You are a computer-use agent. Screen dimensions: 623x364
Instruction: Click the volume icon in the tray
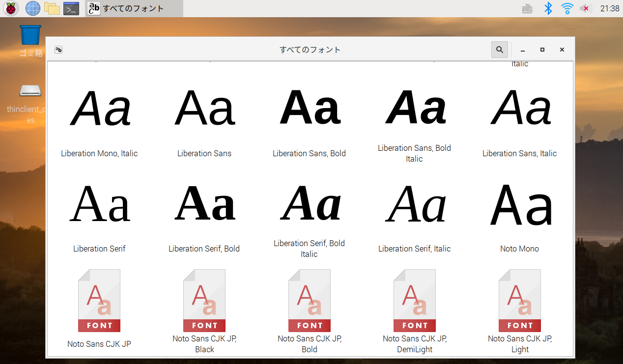pyautogui.click(x=586, y=8)
